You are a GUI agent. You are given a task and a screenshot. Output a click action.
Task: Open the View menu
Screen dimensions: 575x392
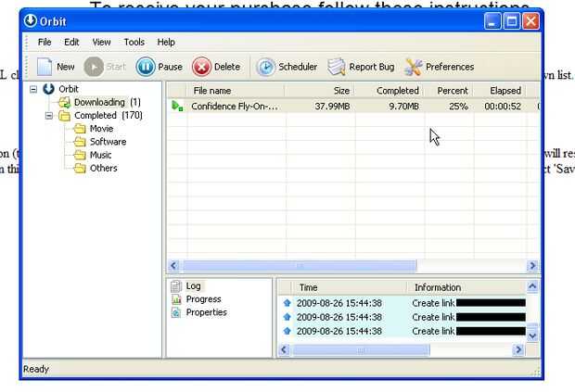click(x=102, y=42)
